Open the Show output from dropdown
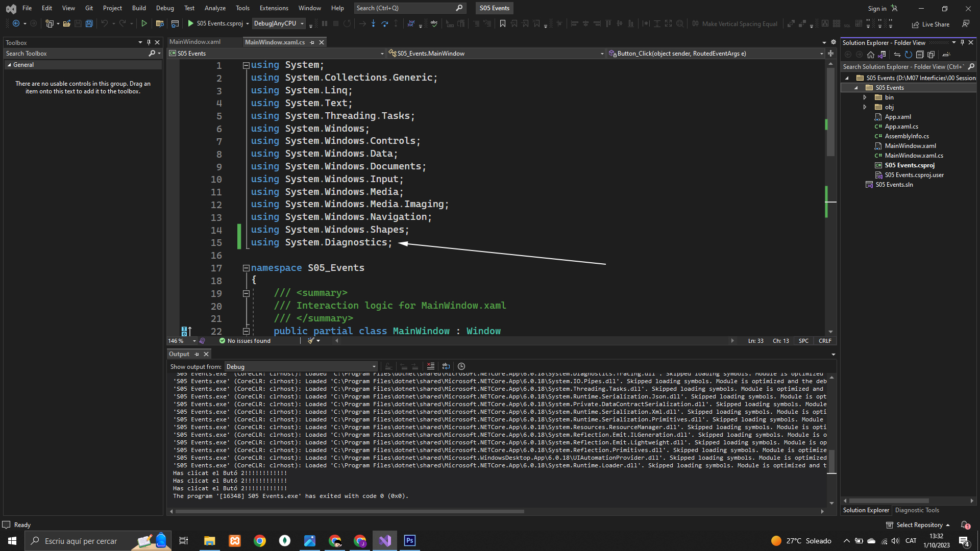 pyautogui.click(x=301, y=366)
